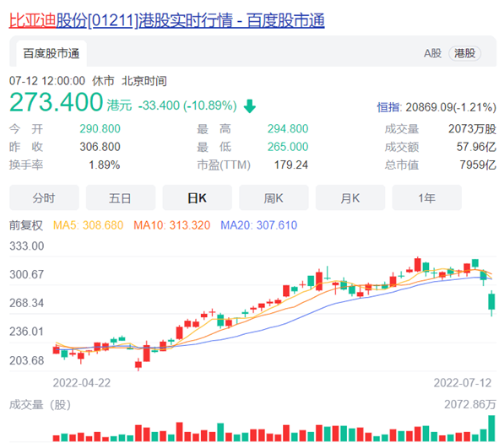
Task: Click the chart start date 2022-04-22
Action: [x=82, y=383]
